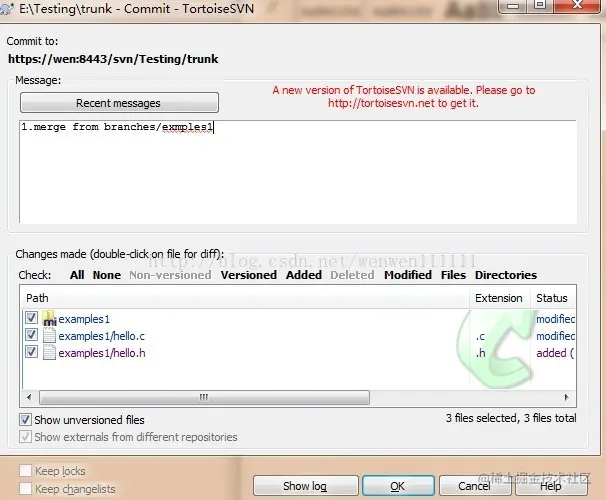Image resolution: width=606 pixels, height=500 pixels.
Task: Click the examples1 folder icon
Action: pyautogui.click(x=49, y=318)
